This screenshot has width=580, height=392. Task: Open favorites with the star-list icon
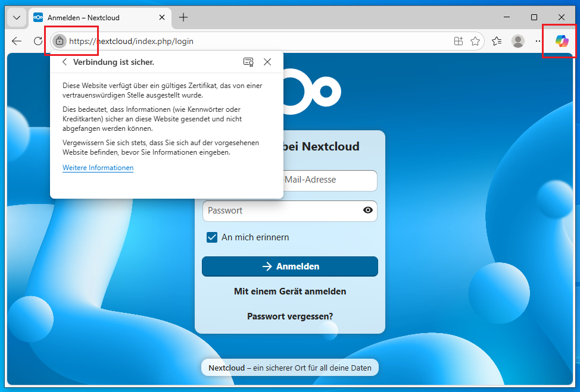497,41
